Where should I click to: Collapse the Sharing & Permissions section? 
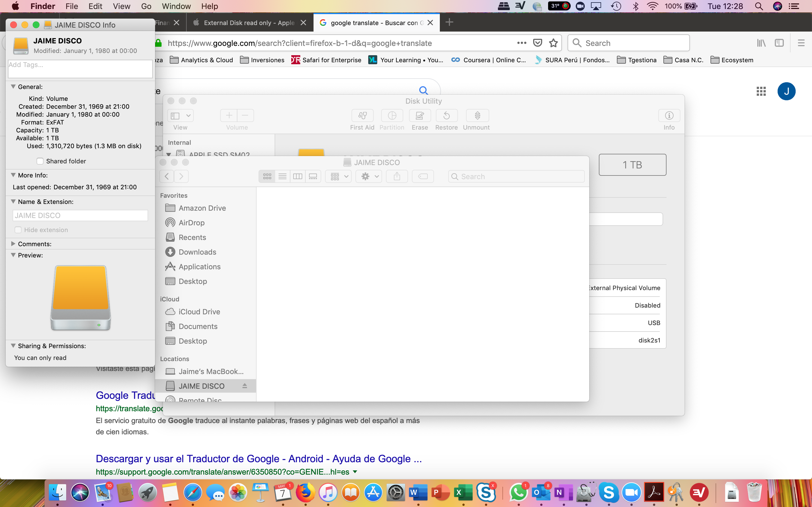pyautogui.click(x=14, y=346)
